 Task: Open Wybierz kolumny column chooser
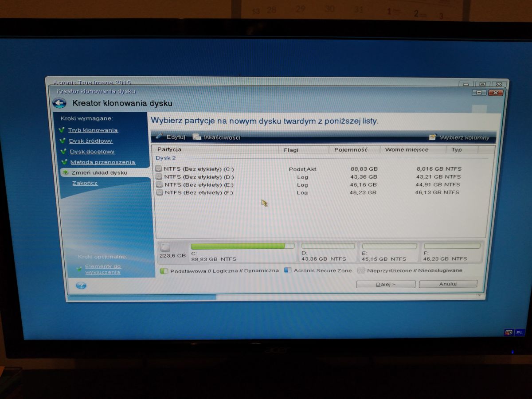(459, 137)
